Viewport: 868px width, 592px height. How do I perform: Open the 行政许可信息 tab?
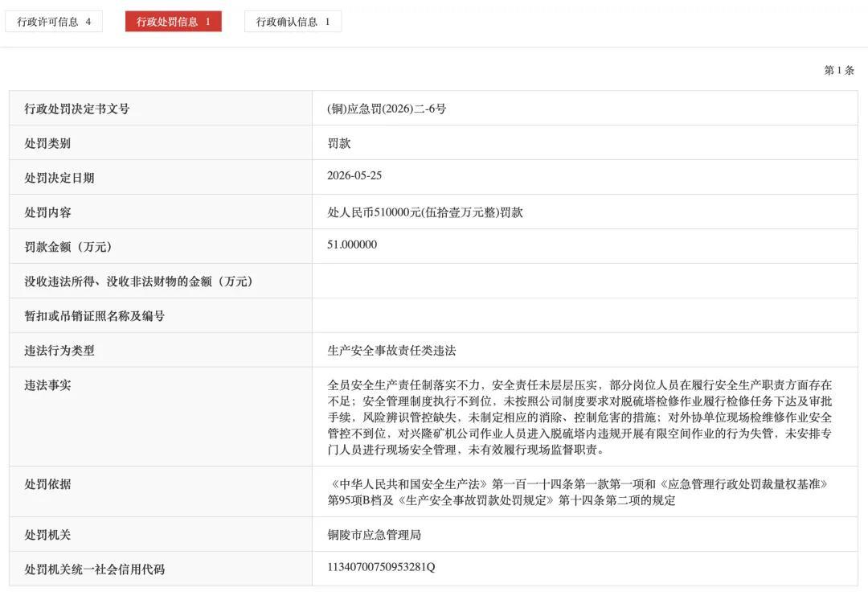click(54, 22)
